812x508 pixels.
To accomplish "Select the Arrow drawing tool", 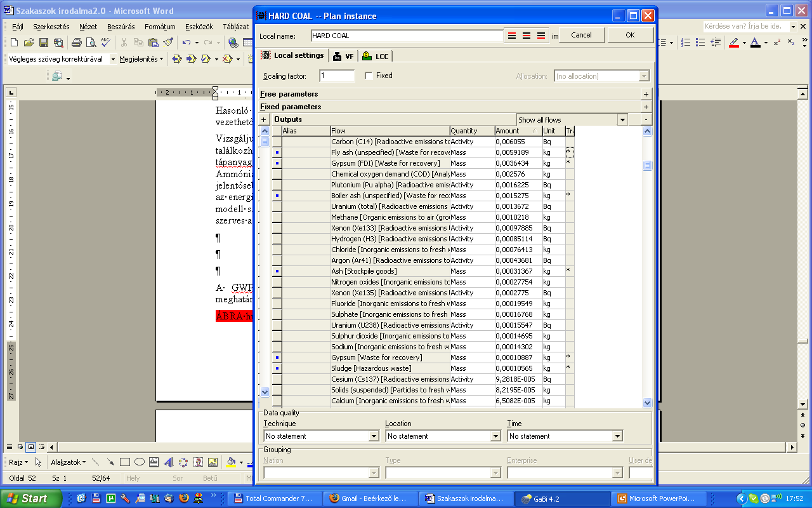I will tap(110, 462).
